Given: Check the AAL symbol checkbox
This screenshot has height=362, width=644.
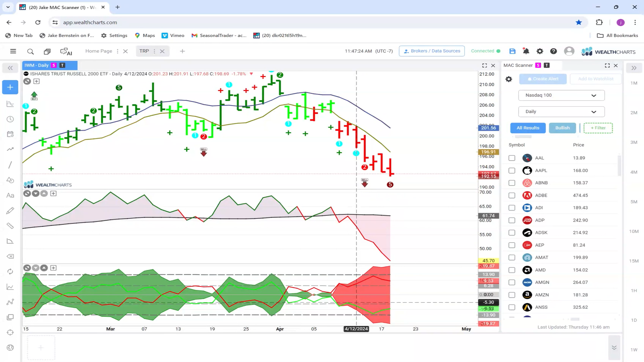Looking at the screenshot, I should click(512, 158).
